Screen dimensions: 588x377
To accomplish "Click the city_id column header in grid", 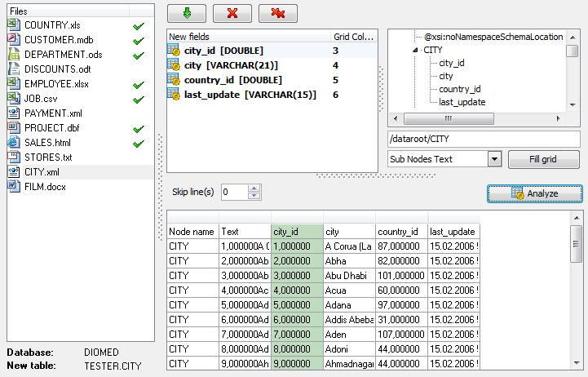I will click(x=296, y=232).
